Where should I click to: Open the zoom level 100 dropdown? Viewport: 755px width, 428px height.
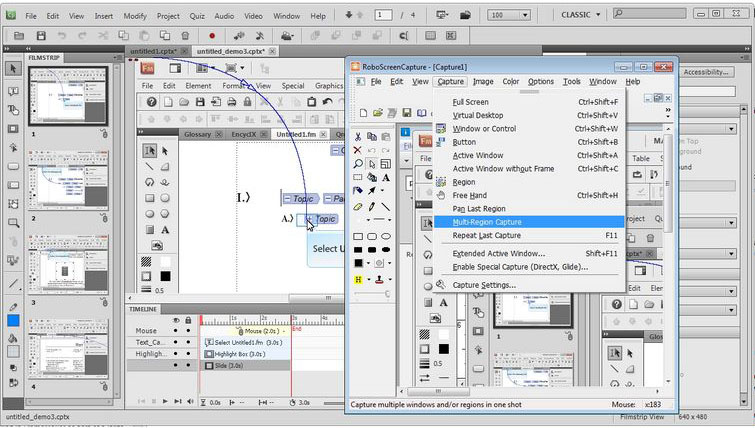(x=524, y=15)
